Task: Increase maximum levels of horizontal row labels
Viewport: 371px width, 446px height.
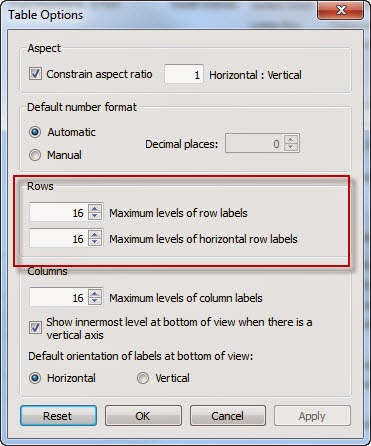Action: [95, 234]
